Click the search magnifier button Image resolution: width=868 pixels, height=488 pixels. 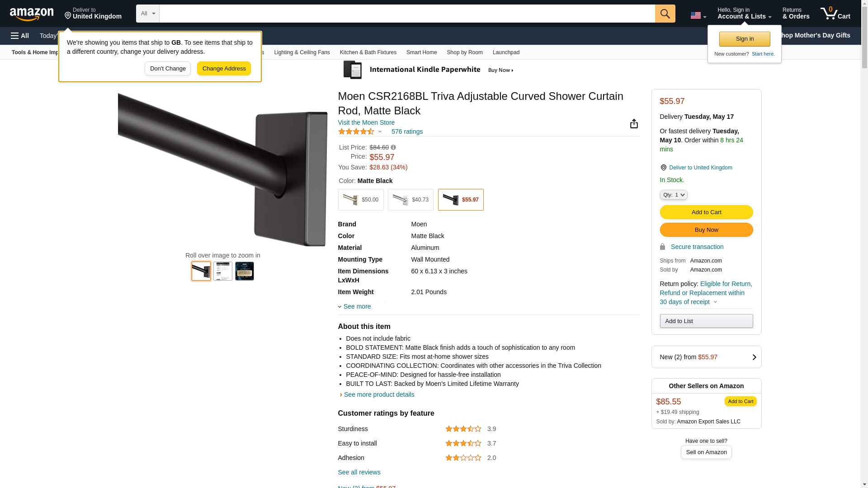[x=665, y=14]
